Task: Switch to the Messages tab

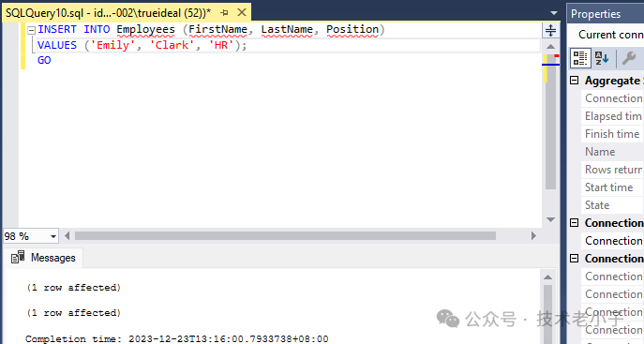Action: pos(43,258)
